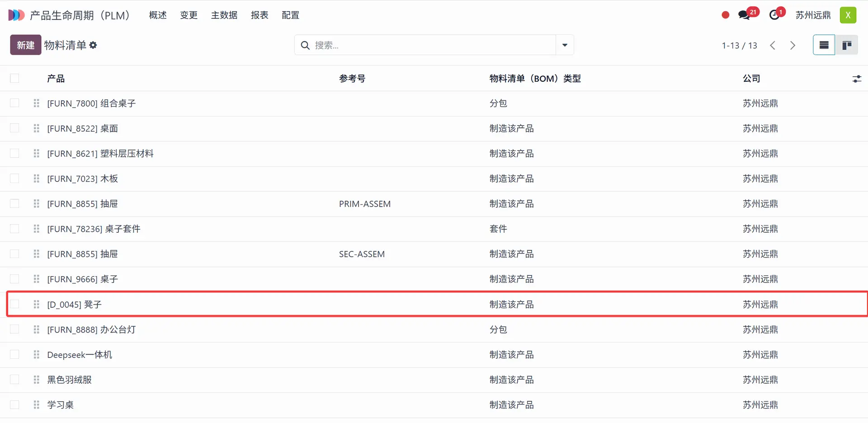This screenshot has height=423, width=868.
Task: Open the 报表 menu
Action: [259, 15]
